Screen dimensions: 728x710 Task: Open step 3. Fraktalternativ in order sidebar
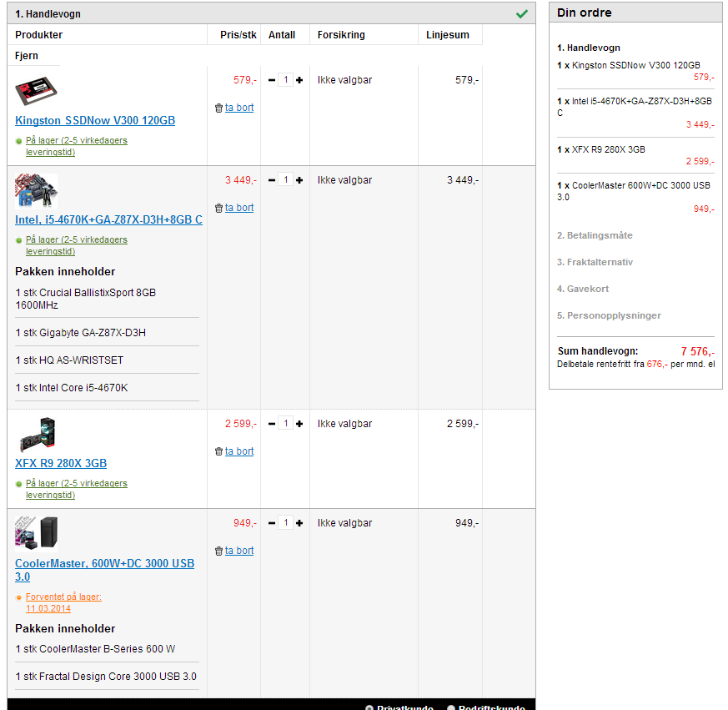[x=595, y=262]
